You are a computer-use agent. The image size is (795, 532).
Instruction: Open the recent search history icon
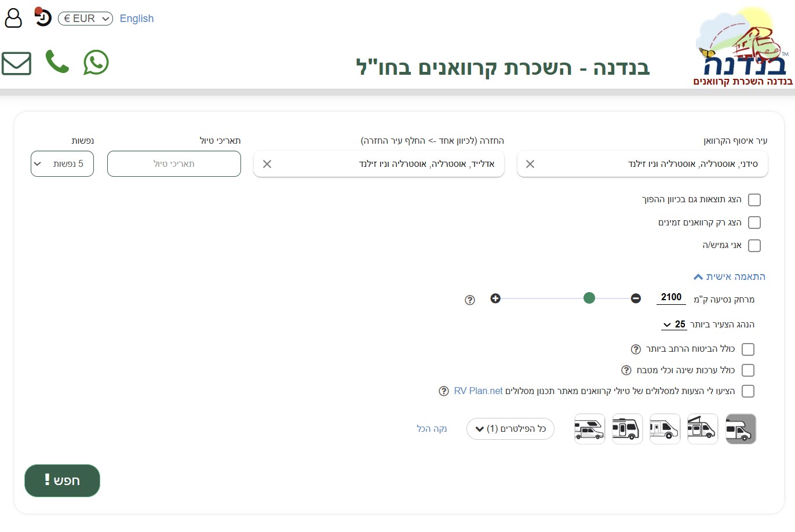tap(43, 18)
